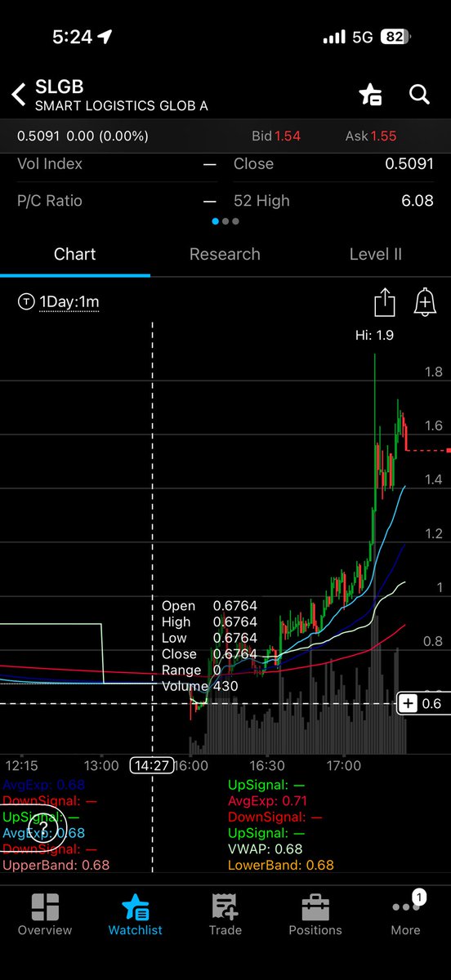
Task: Tap the VWAP: 0.68 indicator label
Action: [265, 849]
